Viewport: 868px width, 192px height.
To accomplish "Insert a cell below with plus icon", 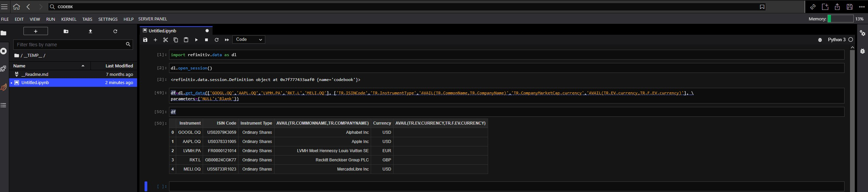I will [155, 40].
